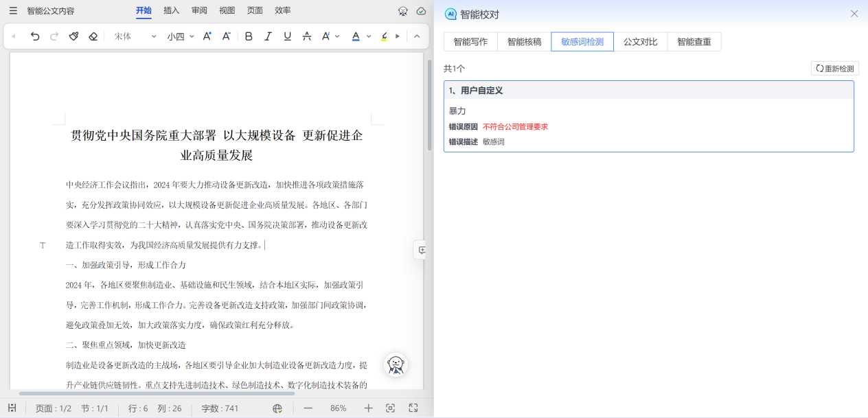Screen dimensions: 868x418
Task: Switch to the 插入 ribbon tab
Action: tap(172, 10)
